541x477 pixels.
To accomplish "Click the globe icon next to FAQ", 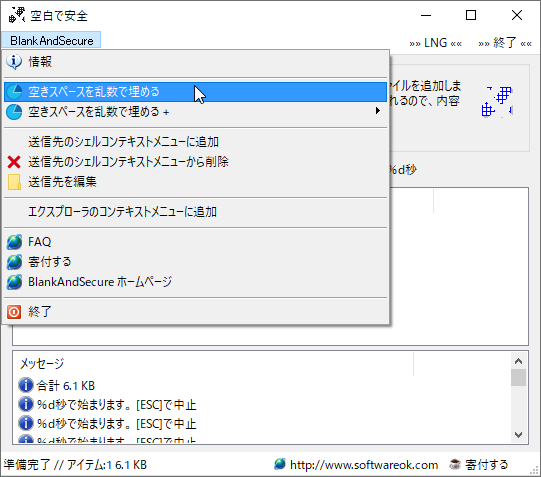I will pos(14,242).
